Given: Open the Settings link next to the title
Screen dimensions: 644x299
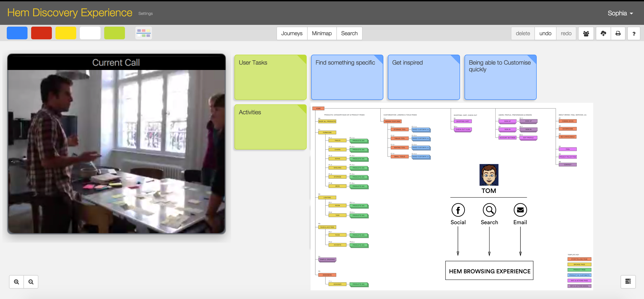Looking at the screenshot, I should [x=145, y=13].
